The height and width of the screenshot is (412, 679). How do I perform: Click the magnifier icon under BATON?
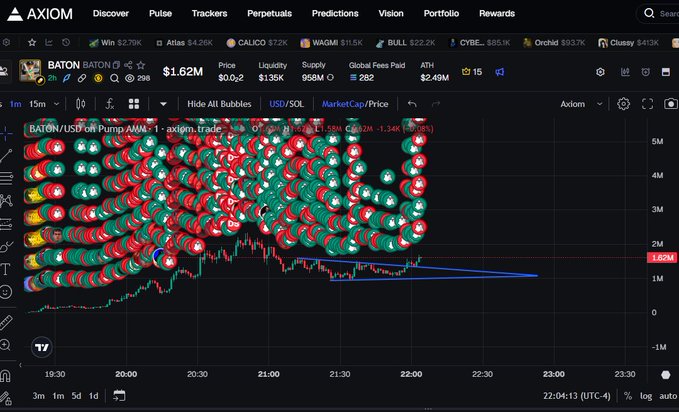click(114, 78)
